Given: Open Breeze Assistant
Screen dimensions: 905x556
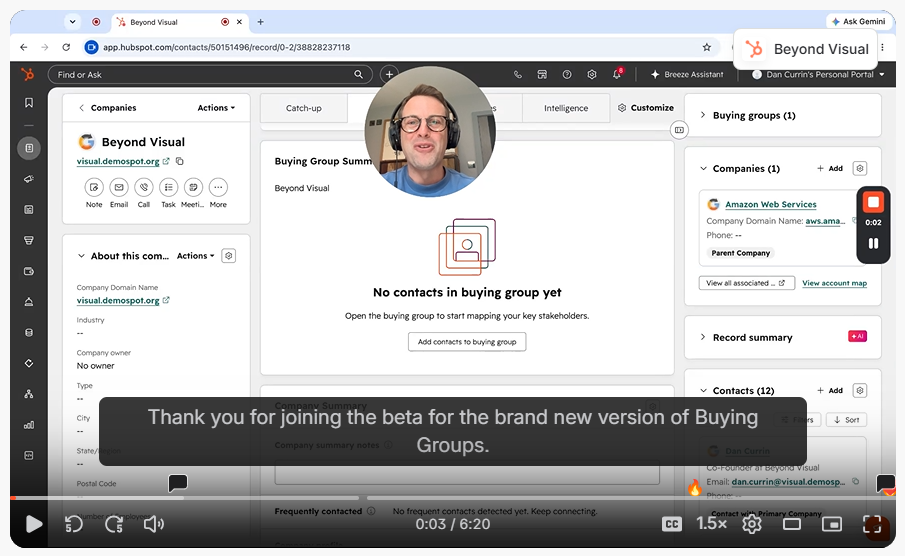Looking at the screenshot, I should point(687,74).
